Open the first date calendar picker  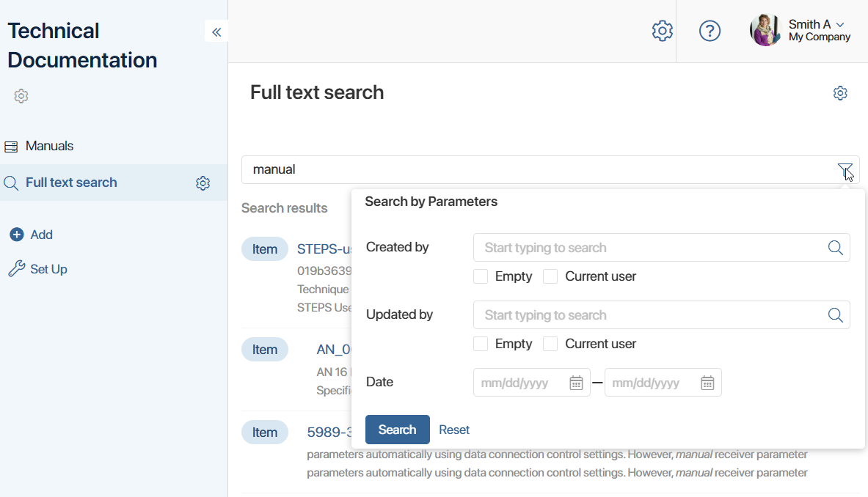pos(576,382)
